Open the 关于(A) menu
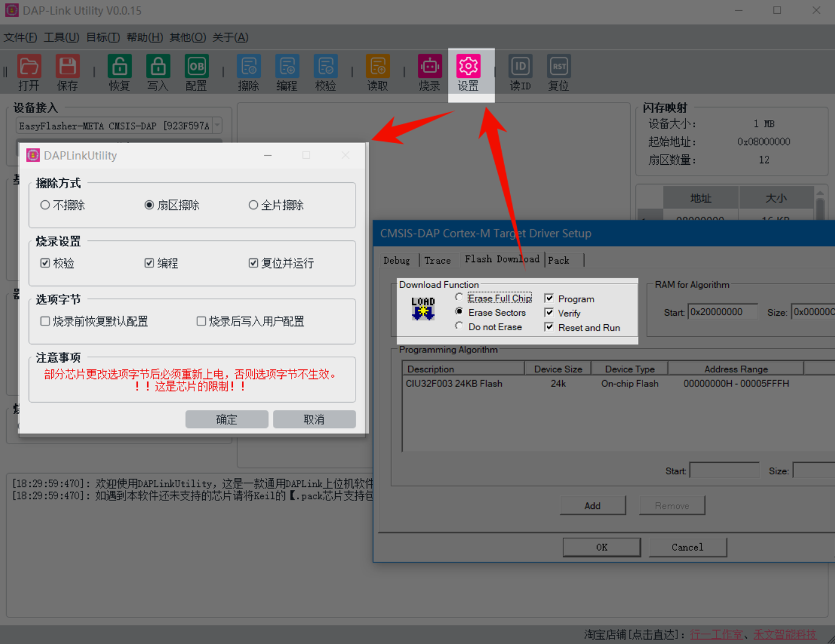835x644 pixels. [x=230, y=37]
